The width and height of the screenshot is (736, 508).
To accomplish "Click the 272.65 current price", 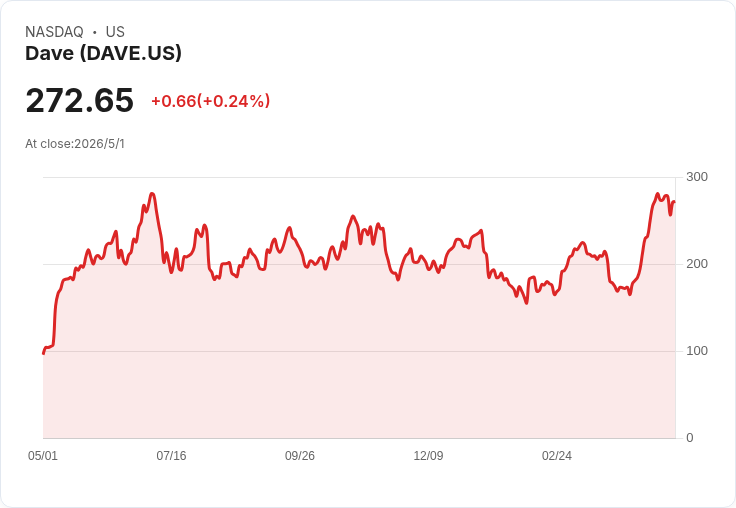I will (79, 100).
